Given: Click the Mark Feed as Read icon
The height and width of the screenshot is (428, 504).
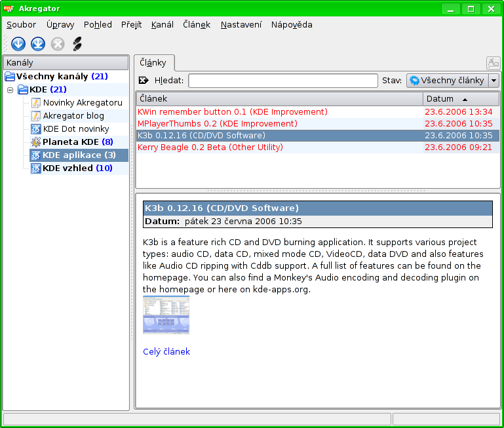Looking at the screenshot, I should click(x=77, y=44).
